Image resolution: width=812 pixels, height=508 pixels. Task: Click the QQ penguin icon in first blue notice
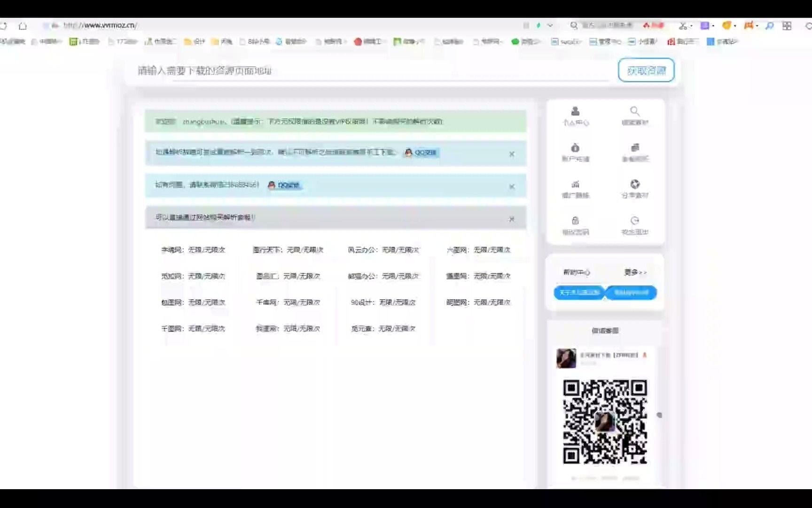click(408, 152)
